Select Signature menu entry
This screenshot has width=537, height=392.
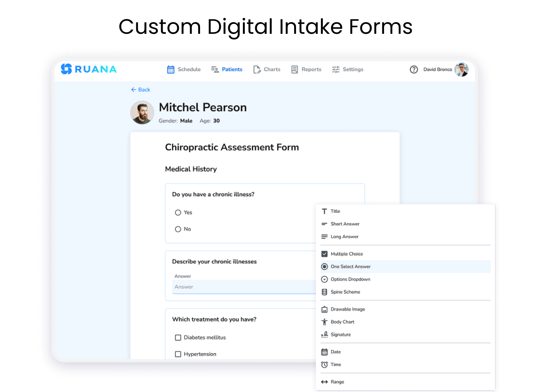(x=405, y=334)
